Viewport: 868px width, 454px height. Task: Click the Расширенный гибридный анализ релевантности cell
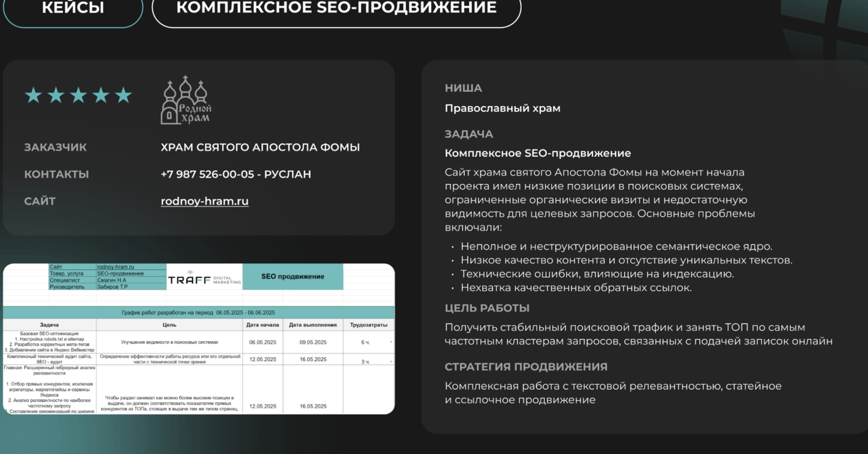49,389
